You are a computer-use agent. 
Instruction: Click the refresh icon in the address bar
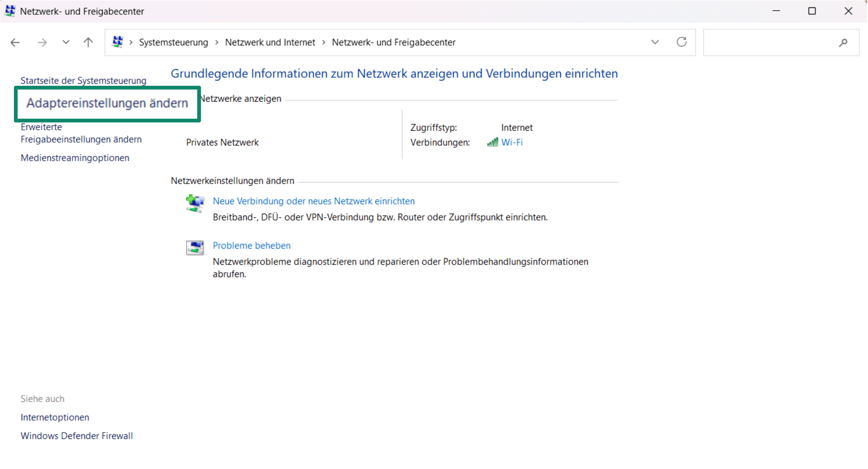[682, 42]
